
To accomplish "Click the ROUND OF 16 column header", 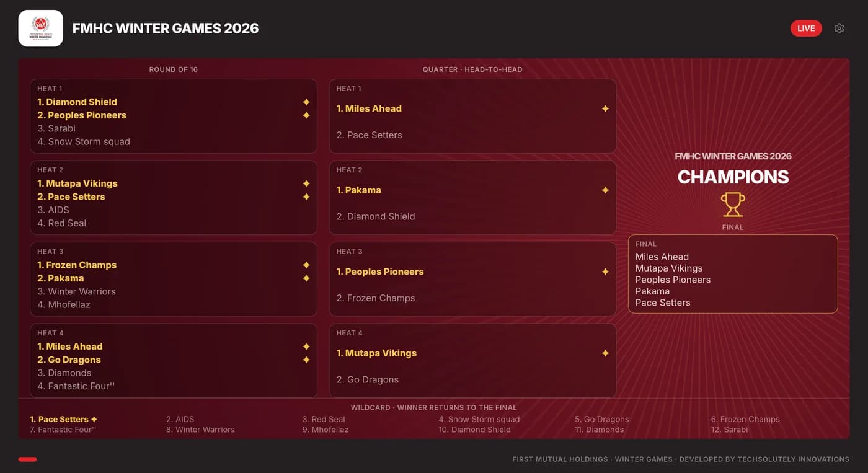I will [174, 69].
